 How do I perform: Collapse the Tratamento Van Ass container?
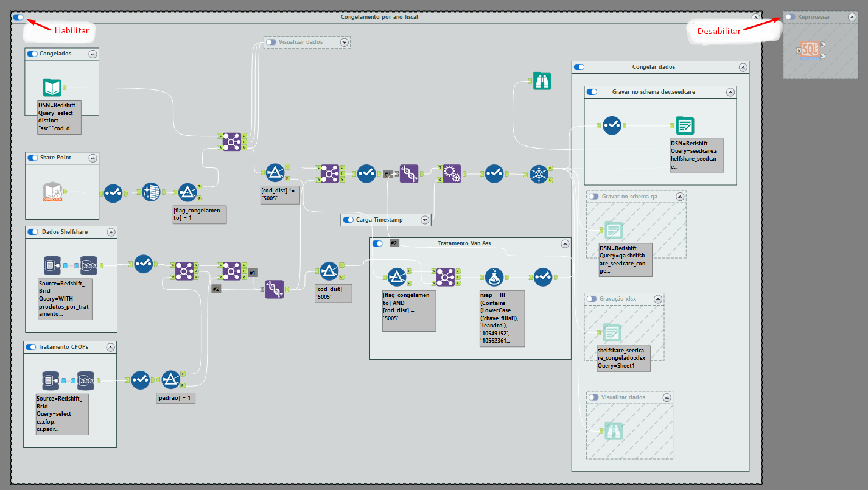(x=565, y=243)
